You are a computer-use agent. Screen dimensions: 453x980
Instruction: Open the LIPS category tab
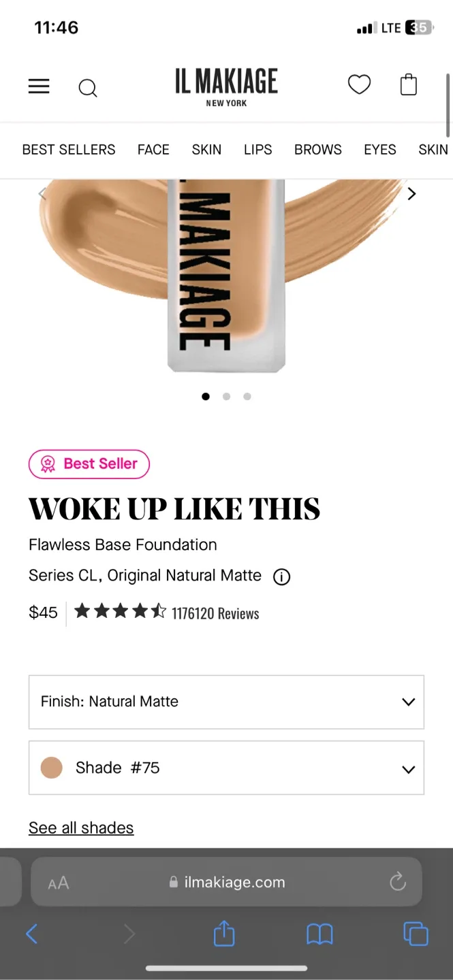[257, 150]
